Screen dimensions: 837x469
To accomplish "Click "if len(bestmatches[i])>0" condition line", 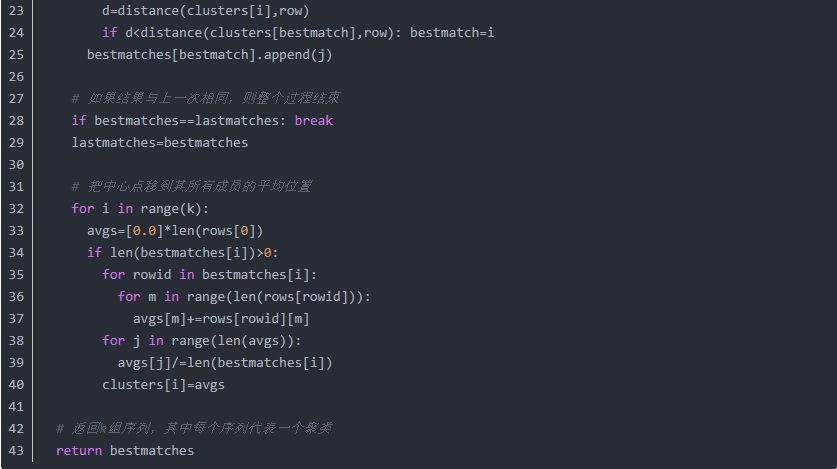I will click(x=179, y=252).
